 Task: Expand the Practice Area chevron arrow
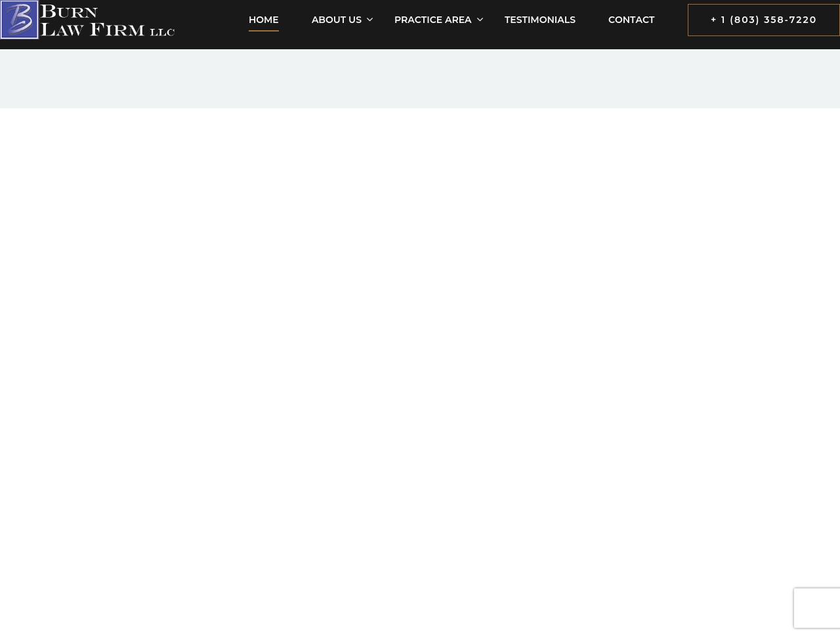(480, 20)
